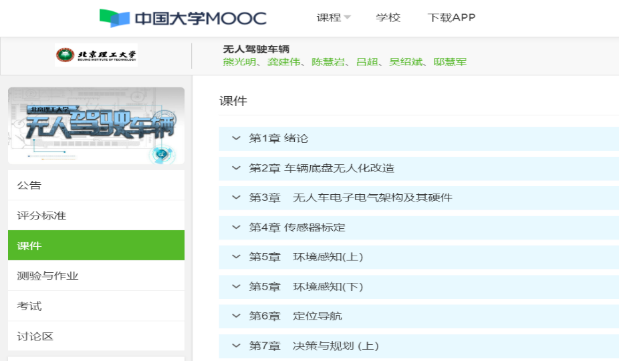This screenshot has height=361, width=619.
Task: Open the 讨论区 sidebar item
Action: coord(96,336)
